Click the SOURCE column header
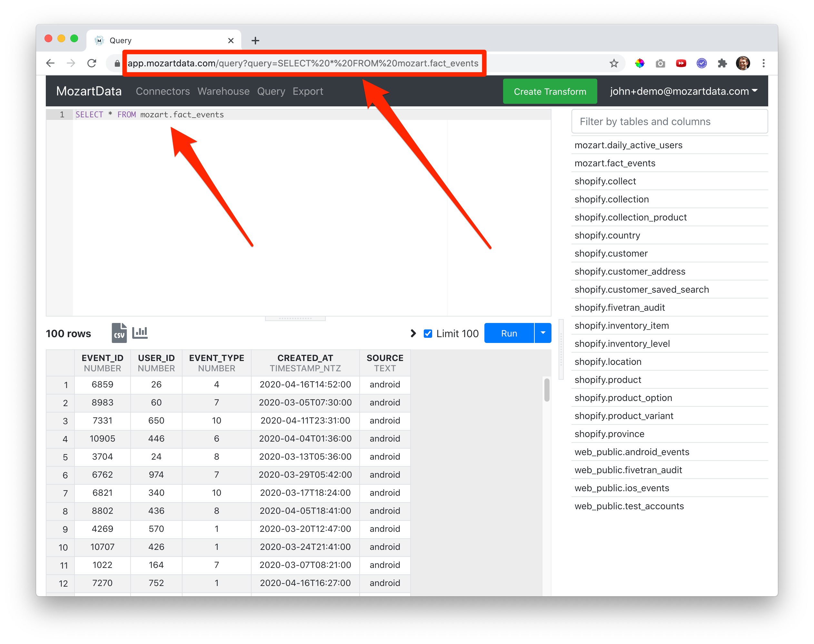Image resolution: width=814 pixels, height=644 pixels. [385, 363]
